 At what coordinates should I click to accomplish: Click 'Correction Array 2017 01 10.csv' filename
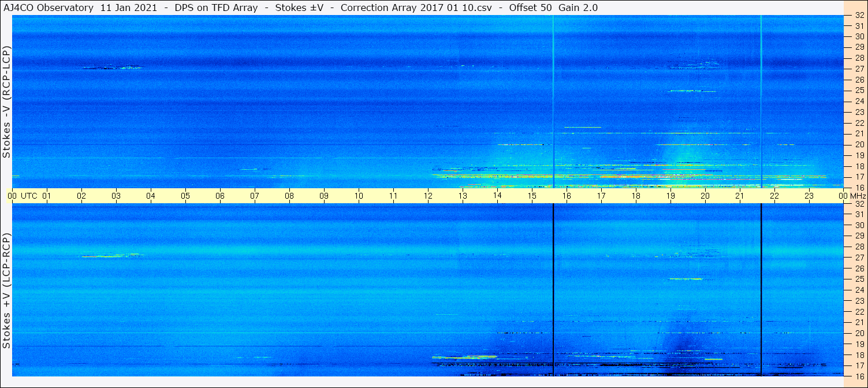tap(416, 8)
